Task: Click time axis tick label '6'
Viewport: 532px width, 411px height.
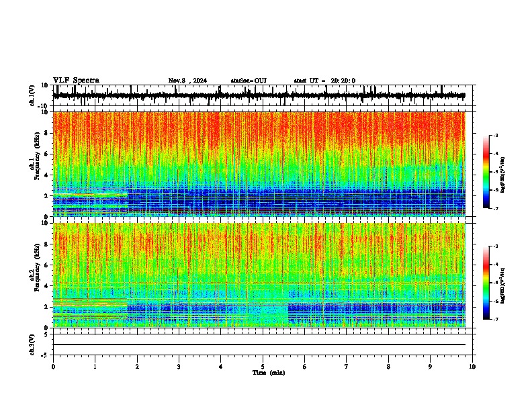Action: pos(304,367)
